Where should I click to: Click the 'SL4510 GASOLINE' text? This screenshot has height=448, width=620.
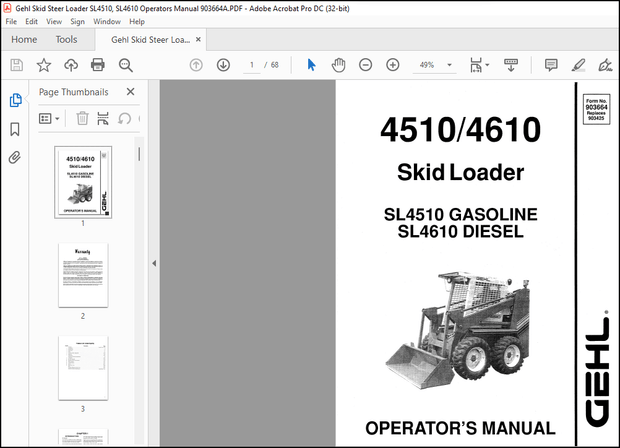coord(460,214)
